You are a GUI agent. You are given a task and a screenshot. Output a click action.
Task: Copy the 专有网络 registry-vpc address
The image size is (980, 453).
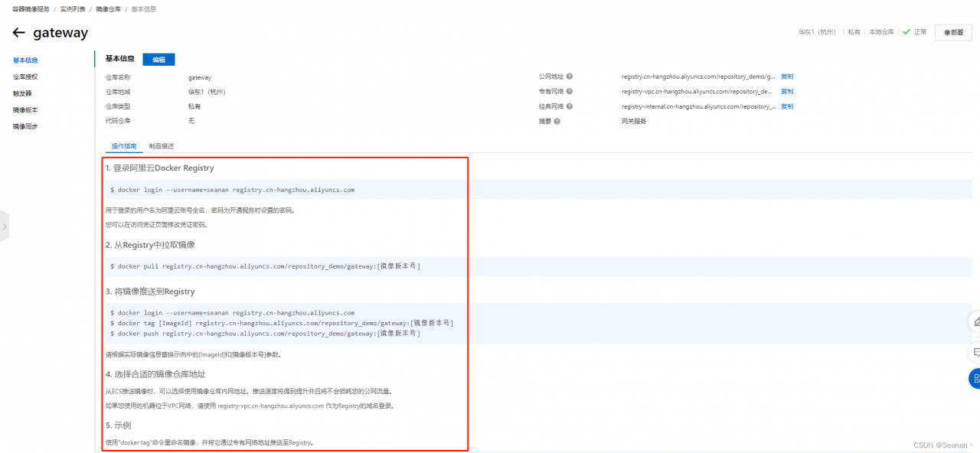point(787,92)
